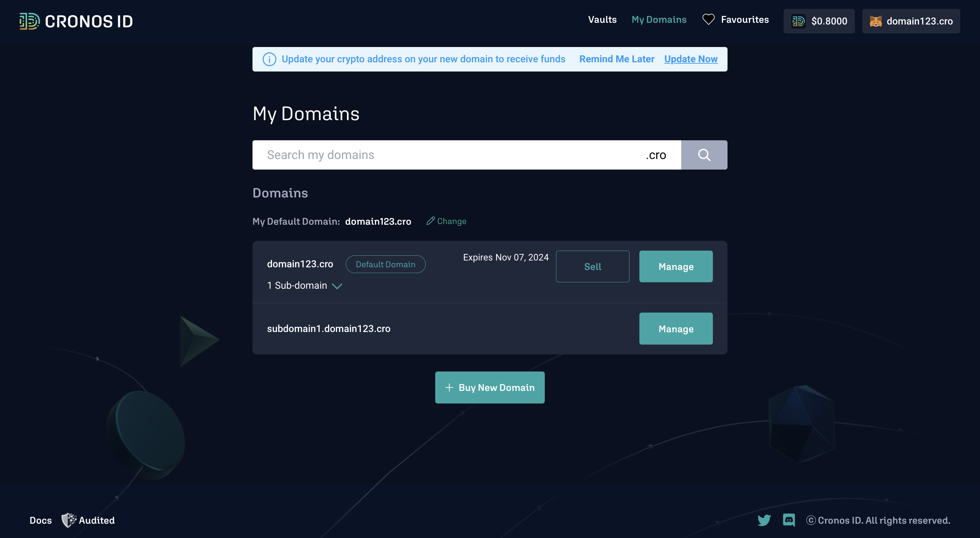Focus the Search my domains field
The image size is (980, 538).
pyautogui.click(x=449, y=155)
